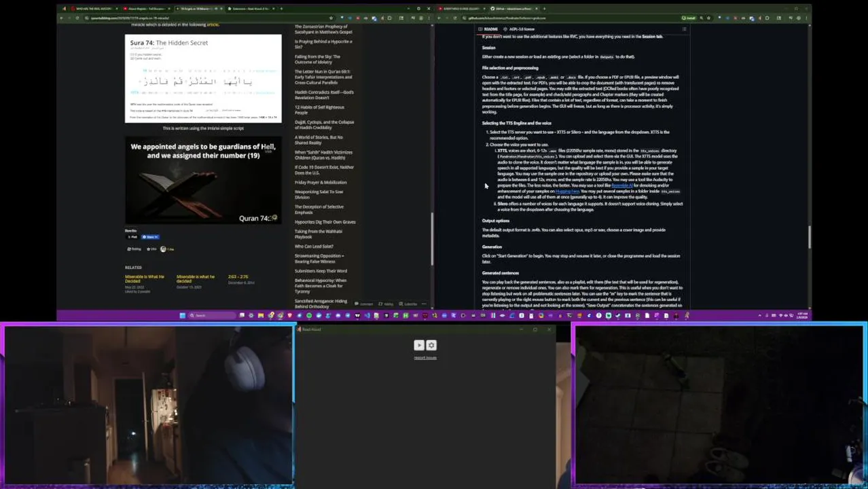Open 'Weaponizing Salat To Sow Division'
The width and height of the screenshot is (868, 489).
point(319,194)
